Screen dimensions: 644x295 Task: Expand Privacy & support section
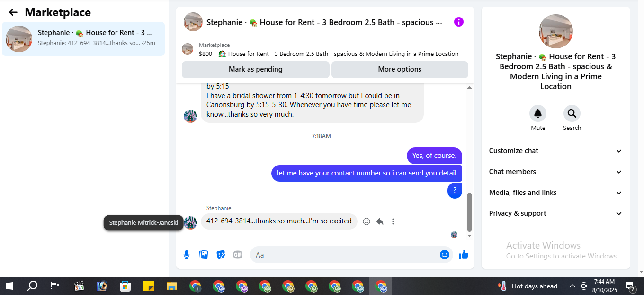coord(555,213)
